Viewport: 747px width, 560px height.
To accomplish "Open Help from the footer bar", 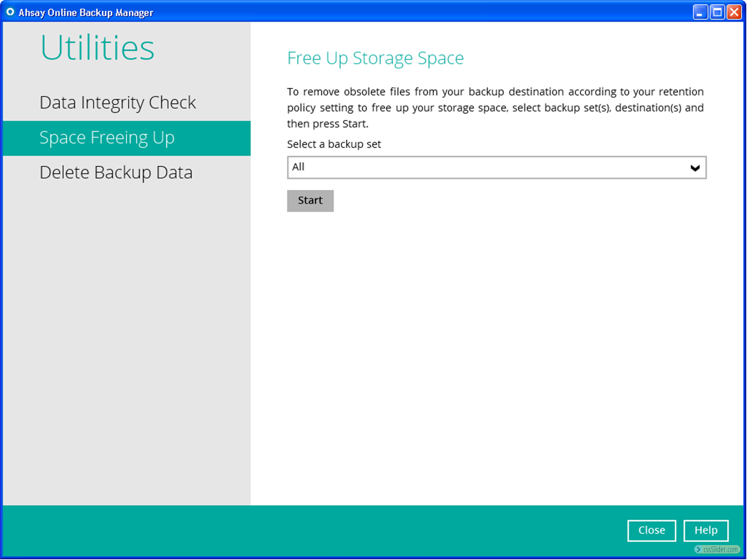I will click(x=705, y=531).
